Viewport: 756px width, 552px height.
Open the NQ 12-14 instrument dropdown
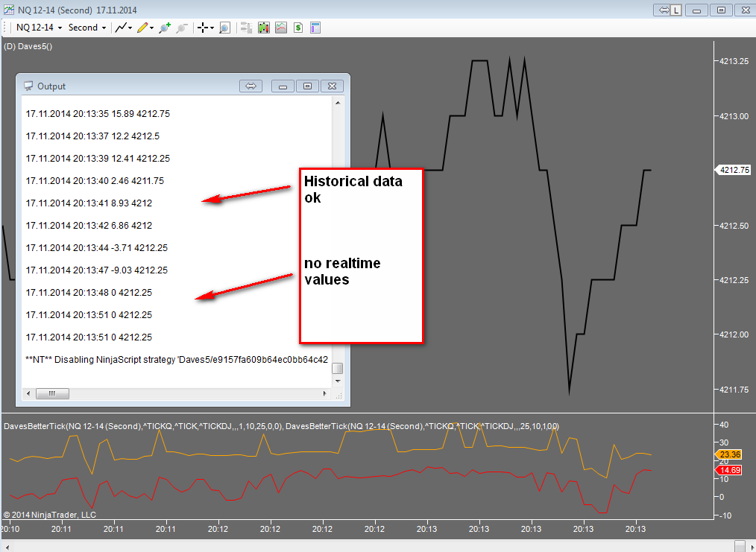point(39,28)
